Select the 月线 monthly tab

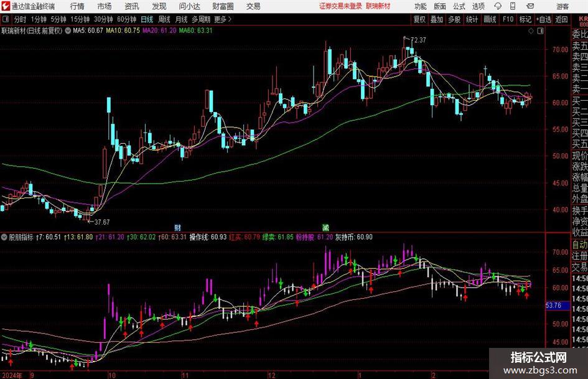point(182,19)
